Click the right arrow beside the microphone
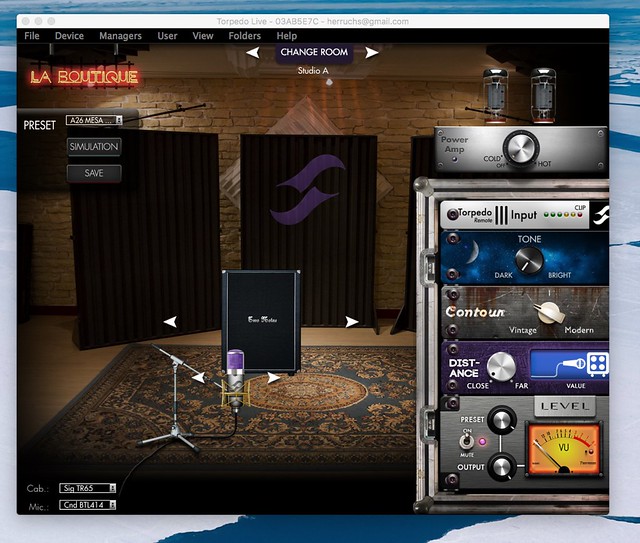 click(273, 378)
